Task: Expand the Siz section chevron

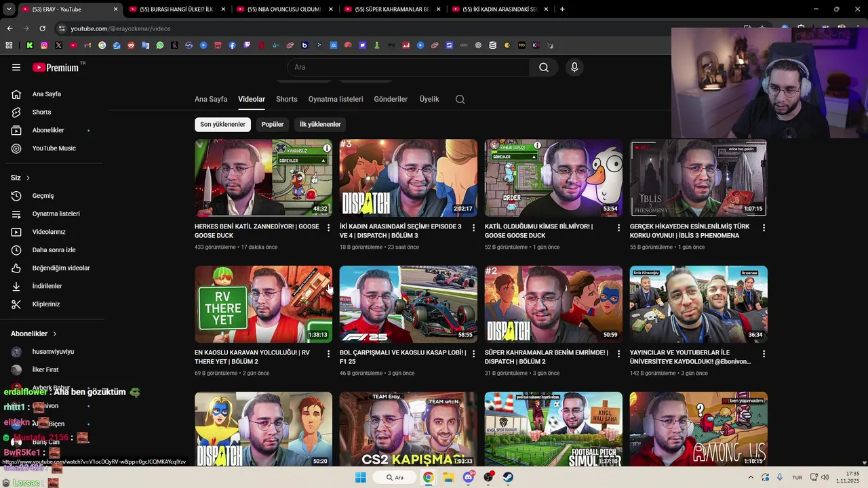Action: [x=28, y=178]
